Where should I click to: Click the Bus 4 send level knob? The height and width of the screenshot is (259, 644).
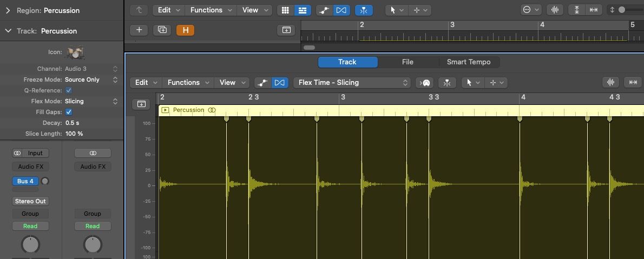(45, 181)
